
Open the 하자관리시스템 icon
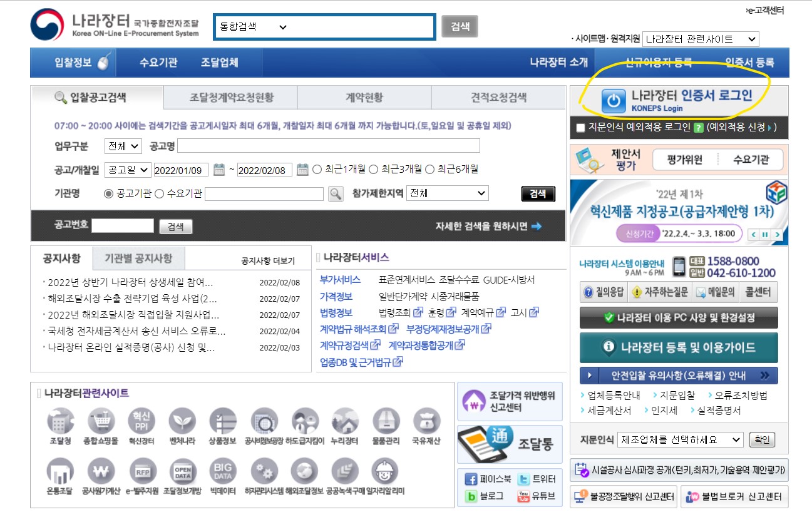[x=264, y=472]
